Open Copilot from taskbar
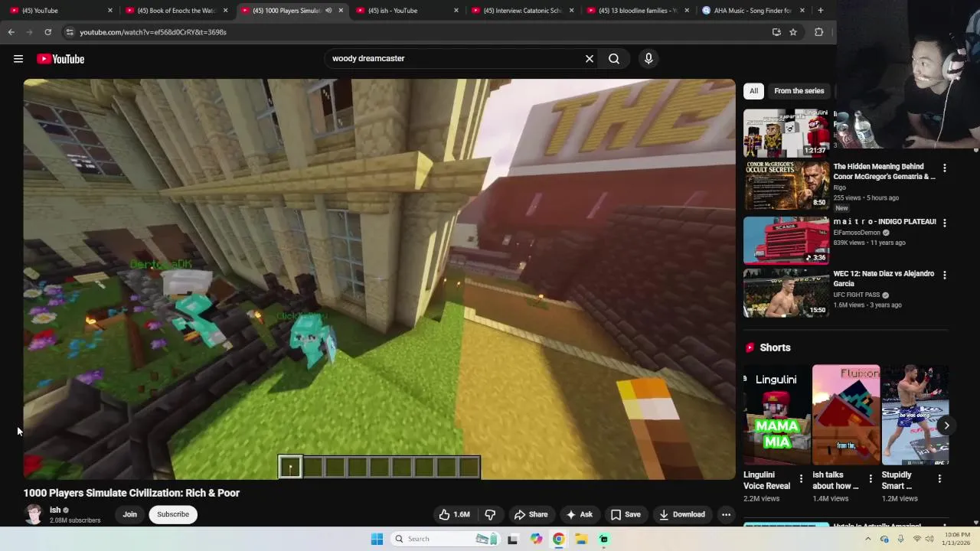Viewport: 980px width, 551px height. [536, 539]
